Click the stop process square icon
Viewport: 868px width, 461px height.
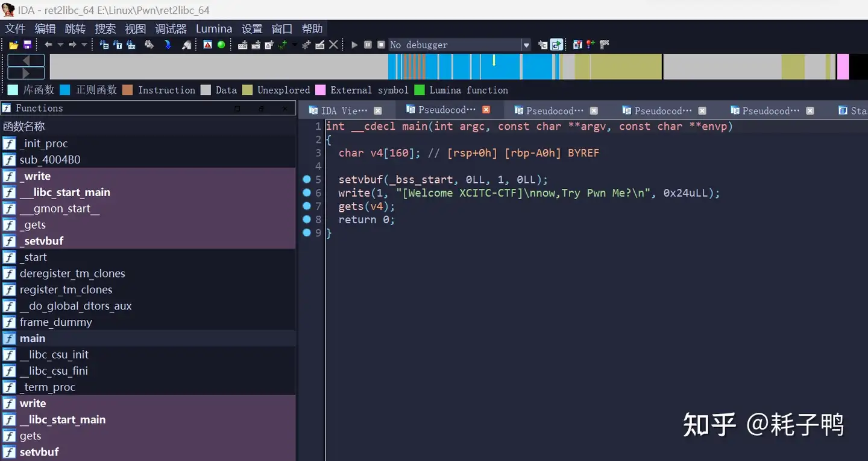(x=381, y=45)
